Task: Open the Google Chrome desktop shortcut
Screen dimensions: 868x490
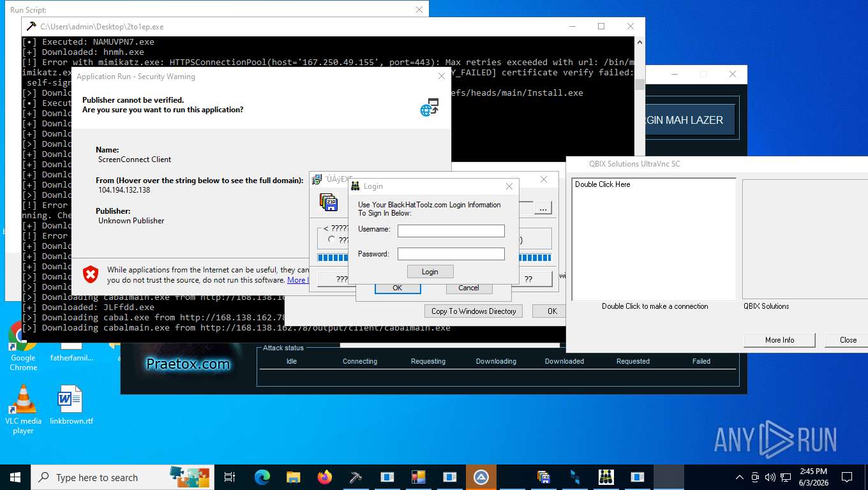Action: (23, 346)
